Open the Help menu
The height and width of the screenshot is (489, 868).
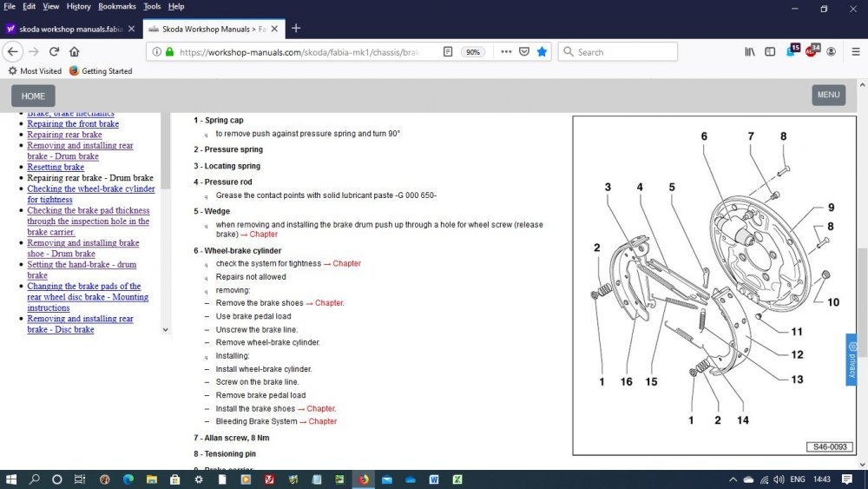176,7
